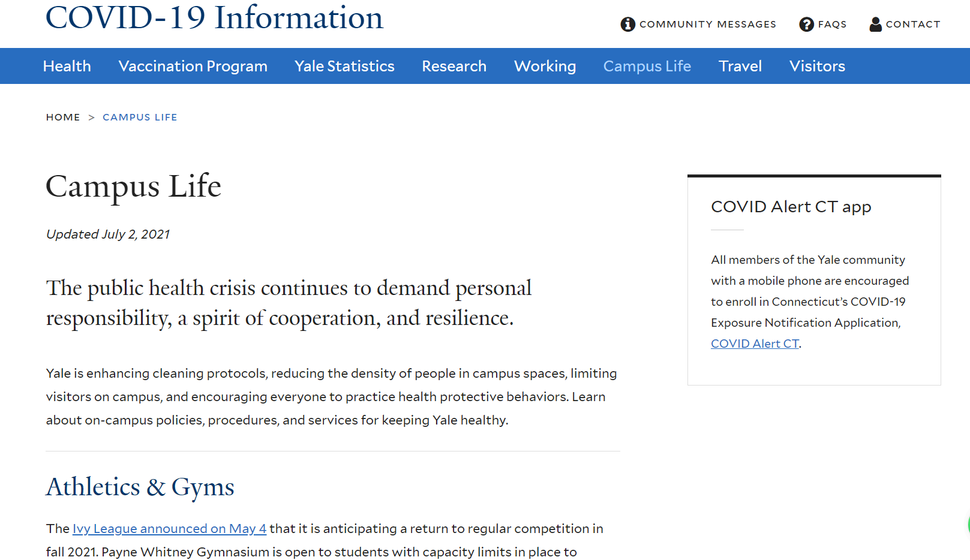Open the Community Messages link
970x560 pixels.
pos(708,24)
